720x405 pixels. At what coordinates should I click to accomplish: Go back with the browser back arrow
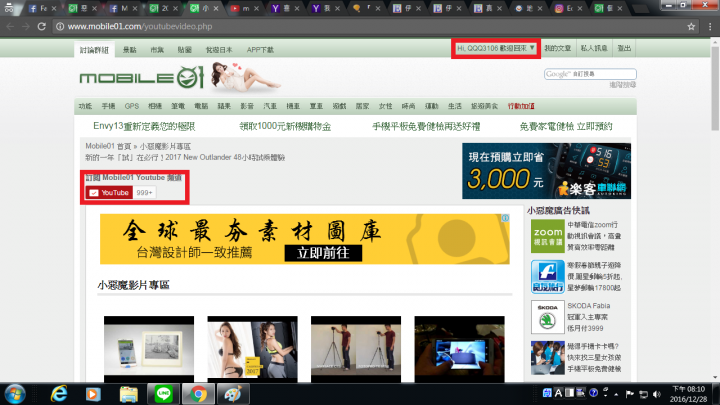(x=10, y=27)
